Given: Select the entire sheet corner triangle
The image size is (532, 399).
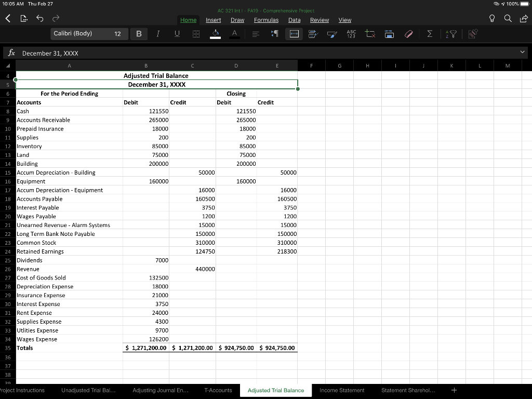Looking at the screenshot, I should (x=8, y=66).
